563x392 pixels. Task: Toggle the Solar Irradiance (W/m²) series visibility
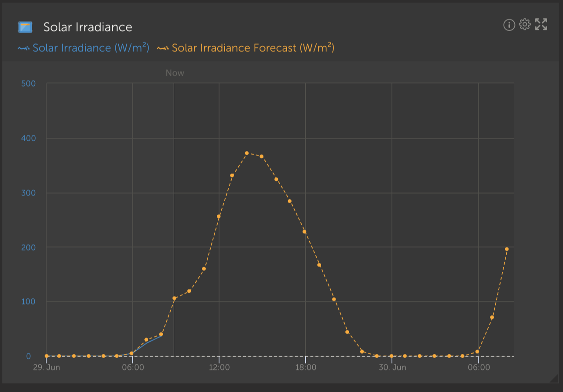(x=91, y=48)
